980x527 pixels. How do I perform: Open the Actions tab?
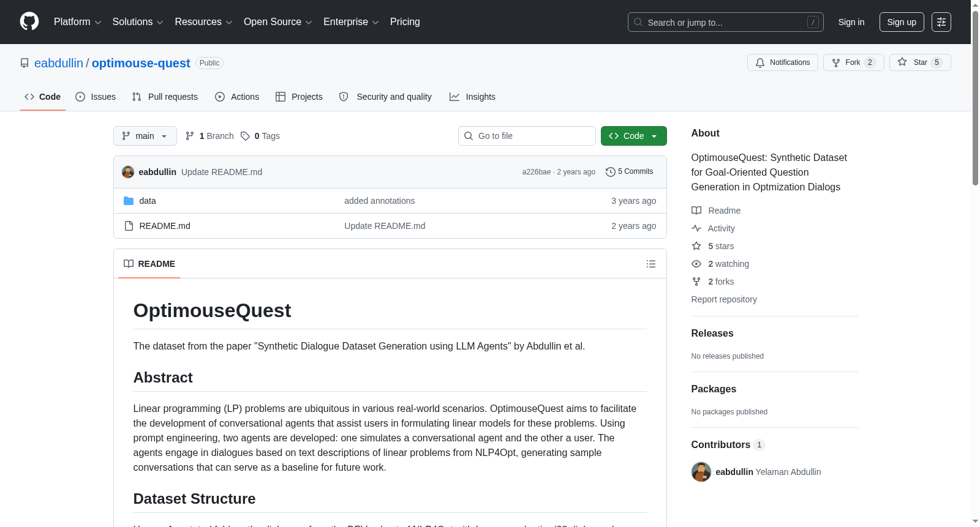pyautogui.click(x=237, y=97)
